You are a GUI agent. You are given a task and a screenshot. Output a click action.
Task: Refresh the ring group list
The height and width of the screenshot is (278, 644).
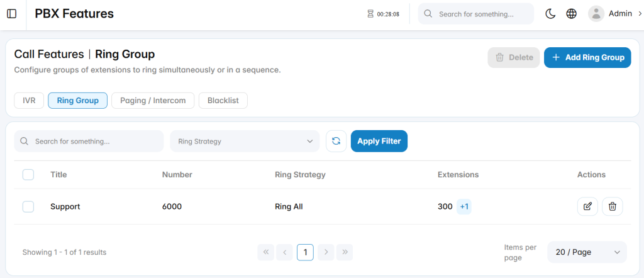pyautogui.click(x=336, y=142)
